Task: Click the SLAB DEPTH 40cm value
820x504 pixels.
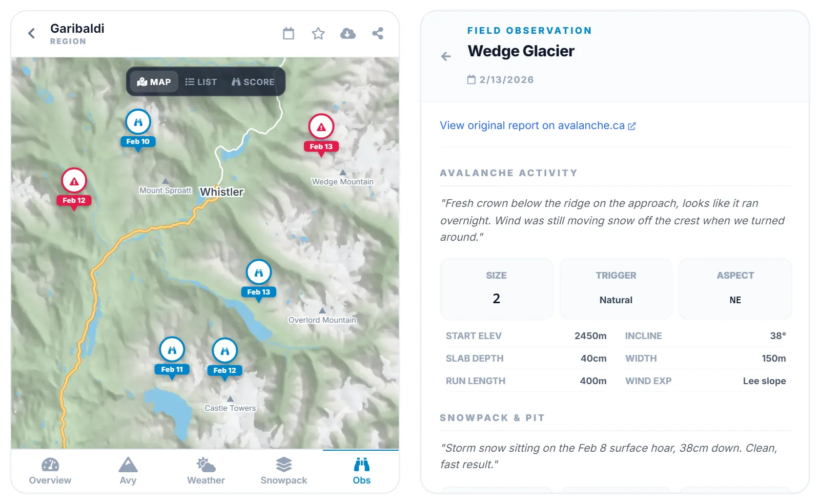Action: [593, 359]
